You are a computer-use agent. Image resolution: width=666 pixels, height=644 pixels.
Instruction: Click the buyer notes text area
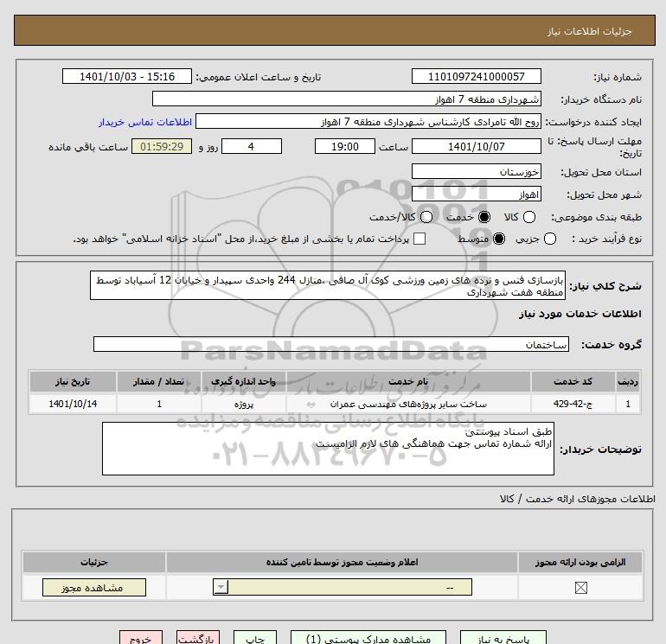pyautogui.click(x=328, y=449)
